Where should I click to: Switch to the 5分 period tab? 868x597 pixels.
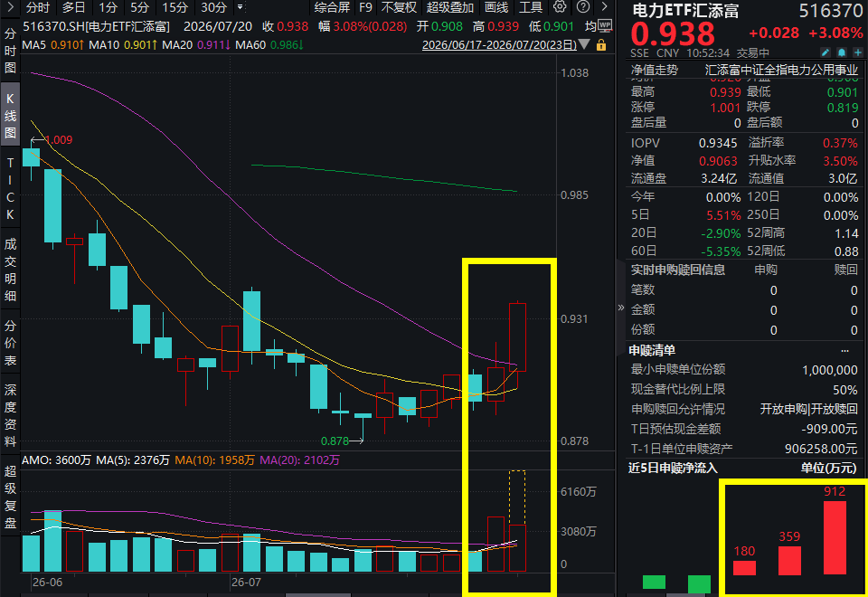139,7
